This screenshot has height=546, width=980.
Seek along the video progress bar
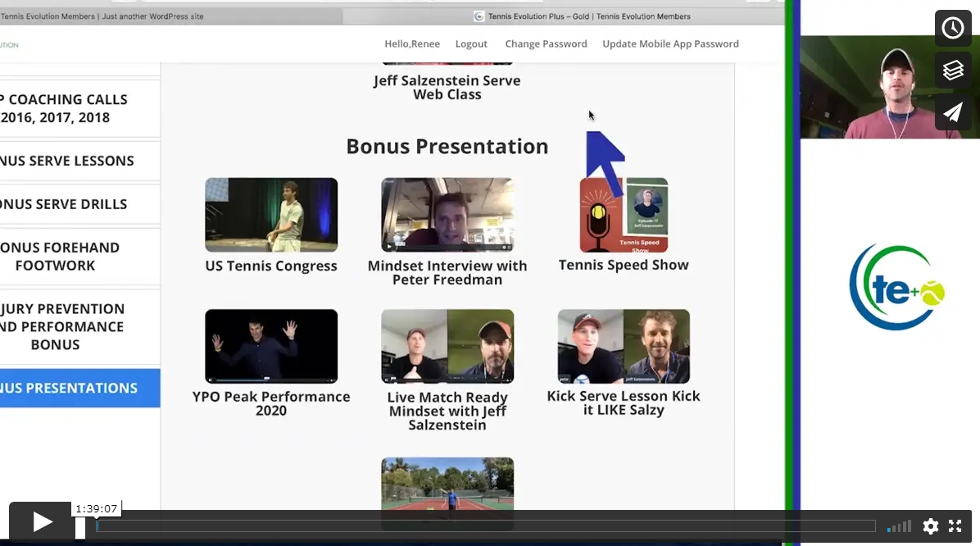click(485, 526)
